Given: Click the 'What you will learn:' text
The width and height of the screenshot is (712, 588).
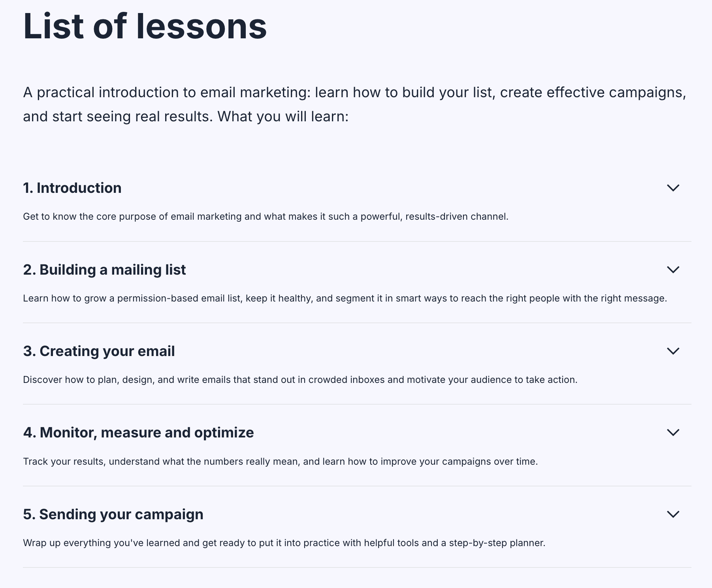Looking at the screenshot, I should click(x=283, y=117).
